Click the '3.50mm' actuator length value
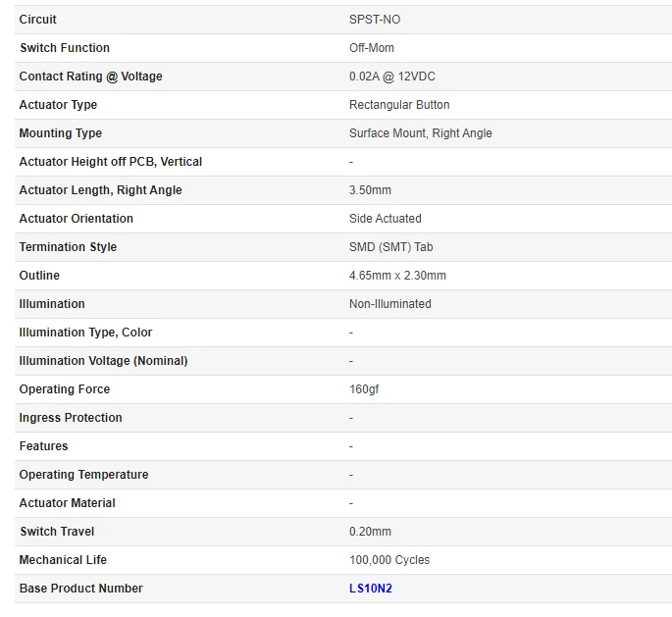 click(370, 190)
